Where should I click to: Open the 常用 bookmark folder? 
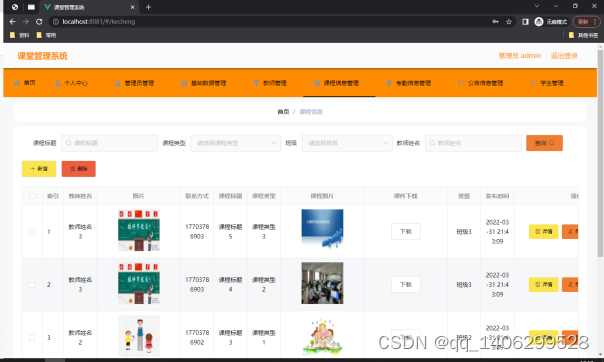tap(46, 35)
